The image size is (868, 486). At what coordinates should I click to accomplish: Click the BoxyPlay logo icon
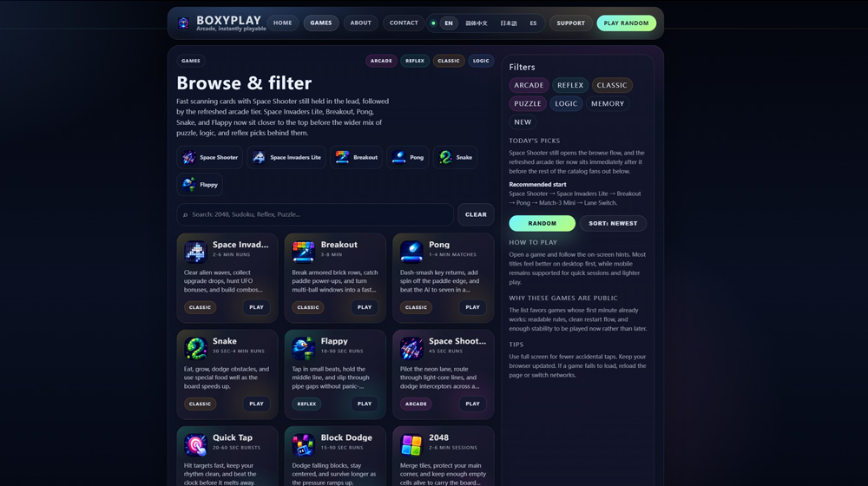pos(183,23)
